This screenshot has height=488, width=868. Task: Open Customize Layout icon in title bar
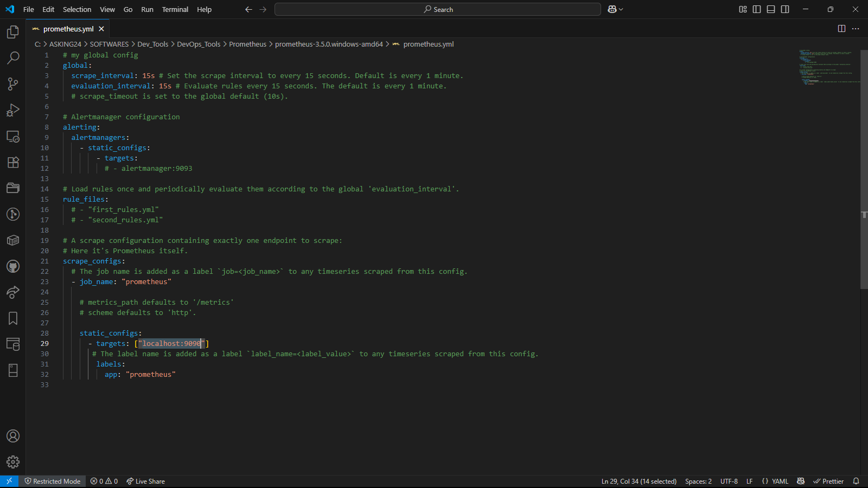pyautogui.click(x=743, y=9)
